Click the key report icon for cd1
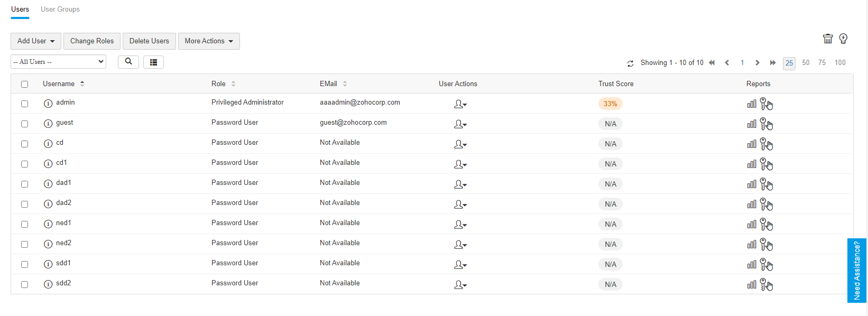868x316 pixels. tap(766, 164)
